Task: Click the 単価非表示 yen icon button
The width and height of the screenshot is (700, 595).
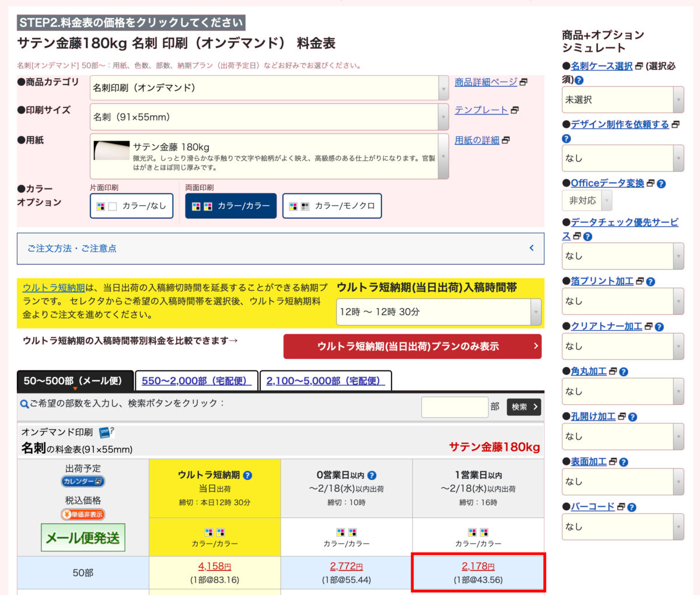Action: 83,514
